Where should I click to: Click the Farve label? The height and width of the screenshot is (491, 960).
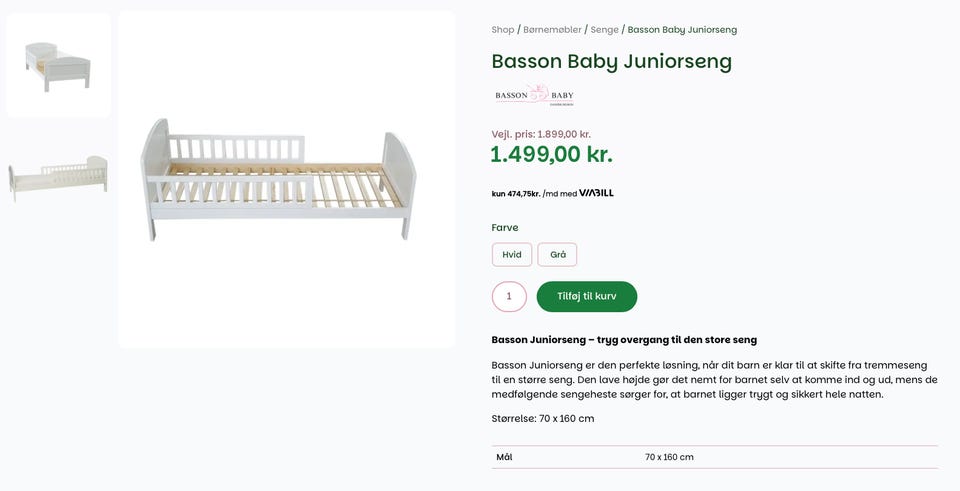click(505, 228)
